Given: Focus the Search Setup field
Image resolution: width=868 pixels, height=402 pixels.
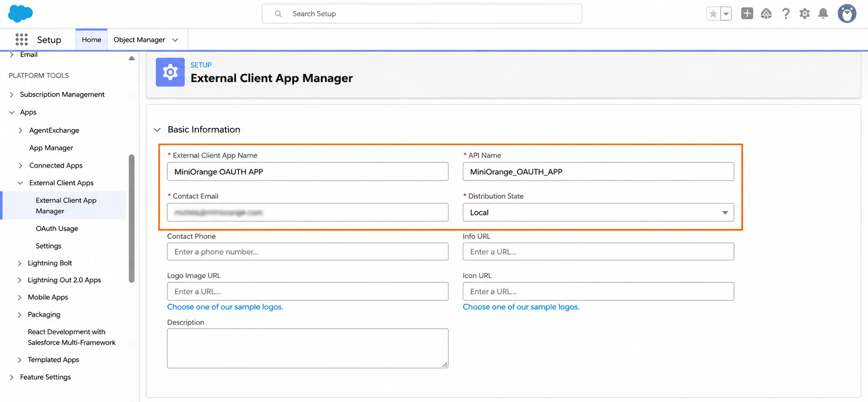Looking at the screenshot, I should click(x=422, y=14).
